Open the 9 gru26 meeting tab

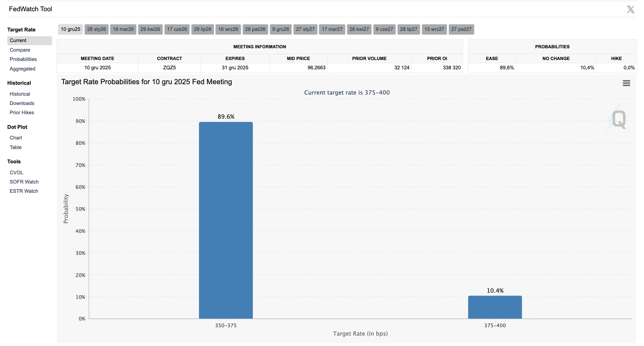281,29
